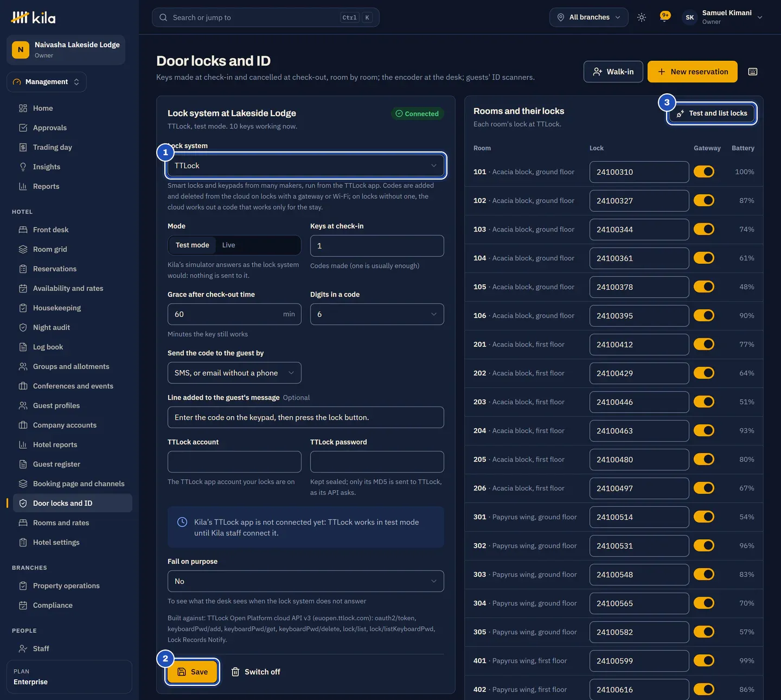The height and width of the screenshot is (700, 781).
Task: Click lock number field for room 105
Action: pos(639,287)
